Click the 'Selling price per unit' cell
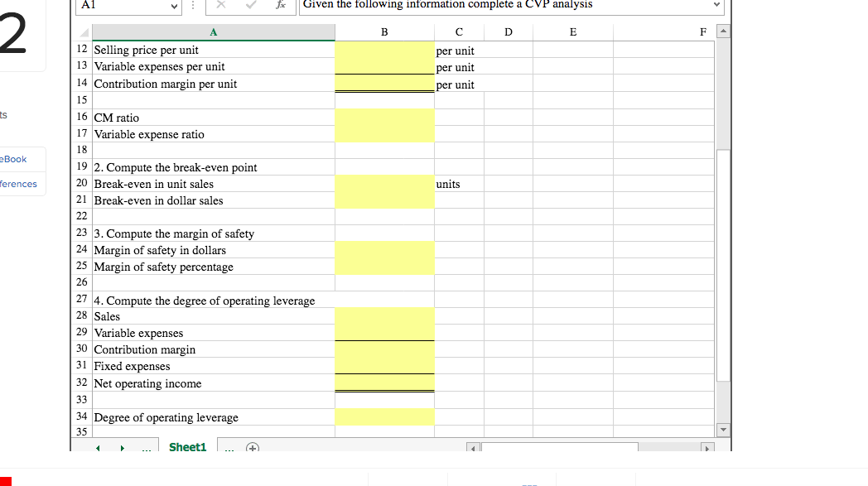This screenshot has height=486, width=868. coord(213,50)
